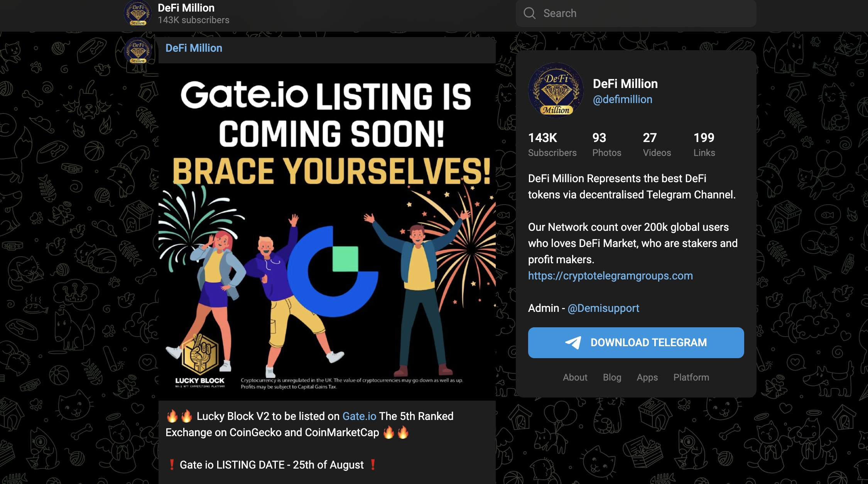Click the cryptotelegramgroups.com link
This screenshot has width=868, height=484.
[610, 275]
